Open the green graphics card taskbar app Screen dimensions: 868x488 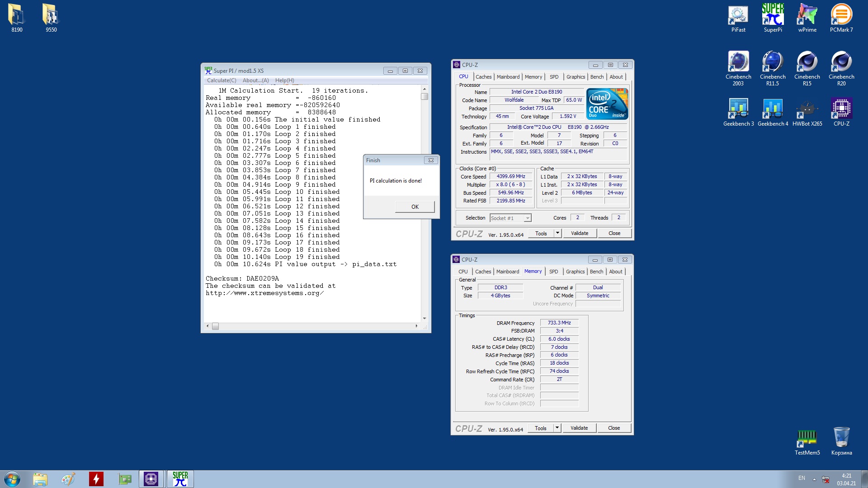click(124, 479)
